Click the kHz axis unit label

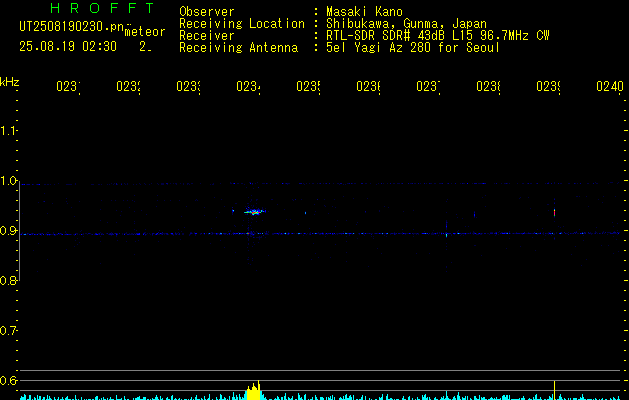tap(9, 82)
